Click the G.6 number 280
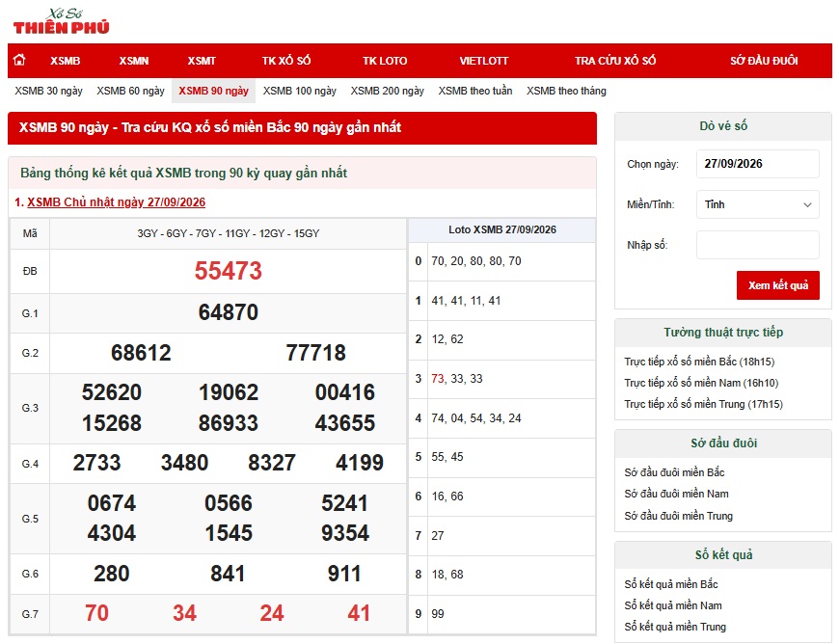Image resolution: width=839 pixels, height=644 pixels. coord(111,574)
